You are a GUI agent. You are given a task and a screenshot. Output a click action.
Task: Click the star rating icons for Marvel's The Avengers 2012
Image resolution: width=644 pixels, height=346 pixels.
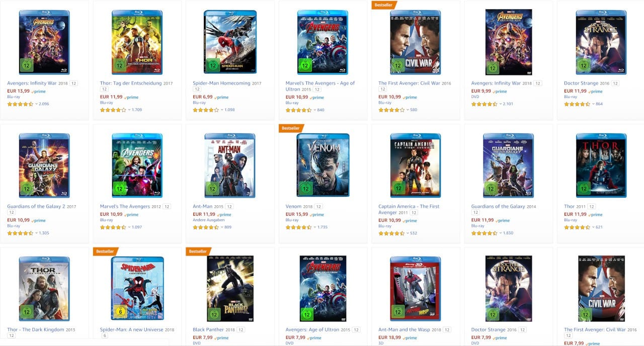113,227
